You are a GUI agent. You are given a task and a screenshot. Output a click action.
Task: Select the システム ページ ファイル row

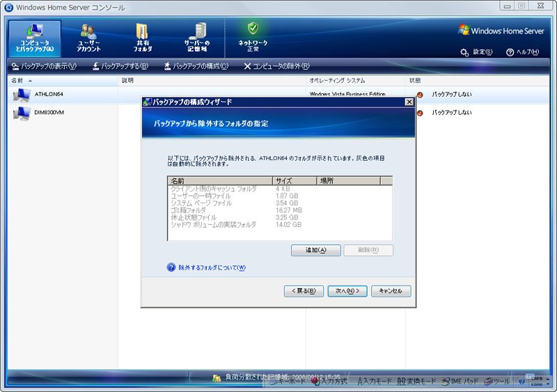click(x=280, y=203)
